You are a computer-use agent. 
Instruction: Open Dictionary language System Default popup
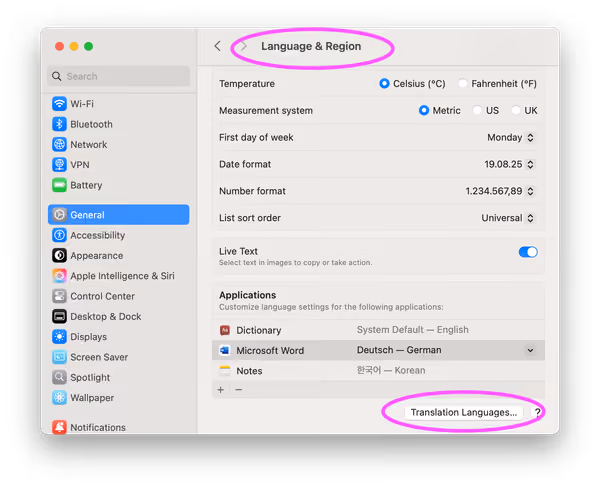[x=412, y=330]
